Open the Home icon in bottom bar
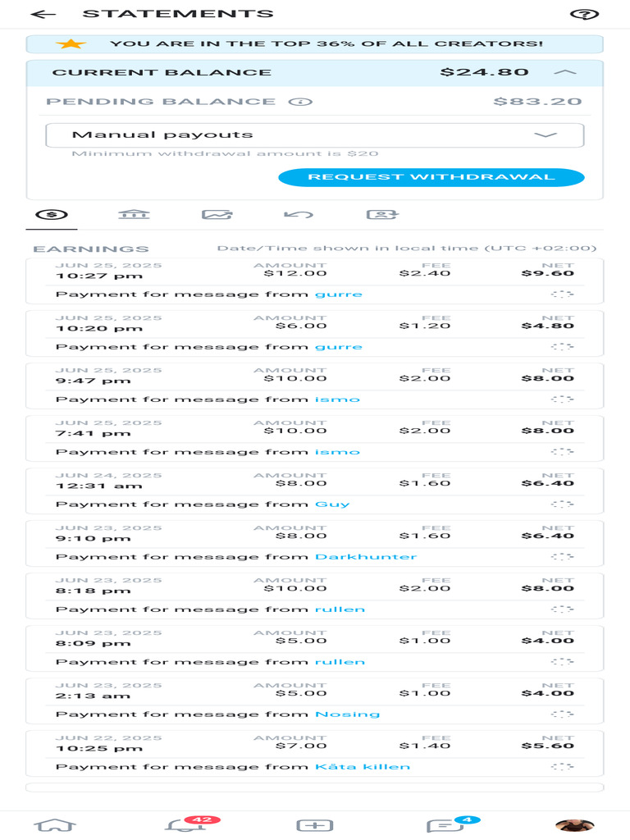This screenshot has height=840, width=630. 55,825
